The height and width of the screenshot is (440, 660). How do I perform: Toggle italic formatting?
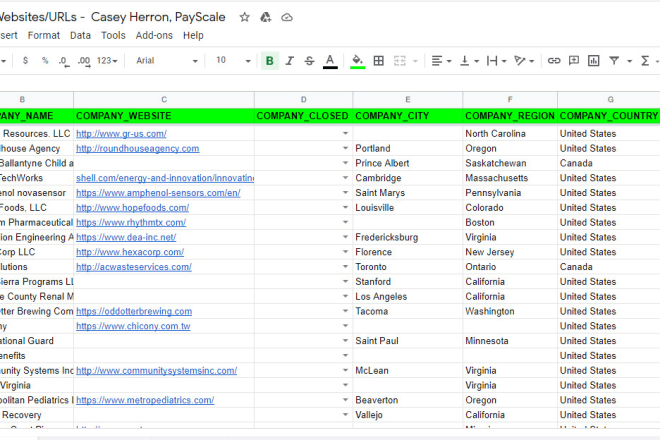290,61
